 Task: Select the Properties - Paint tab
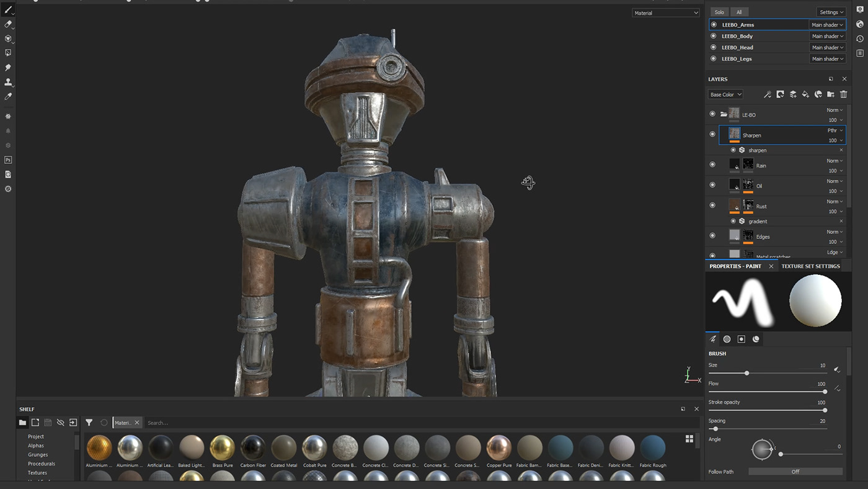coord(735,266)
